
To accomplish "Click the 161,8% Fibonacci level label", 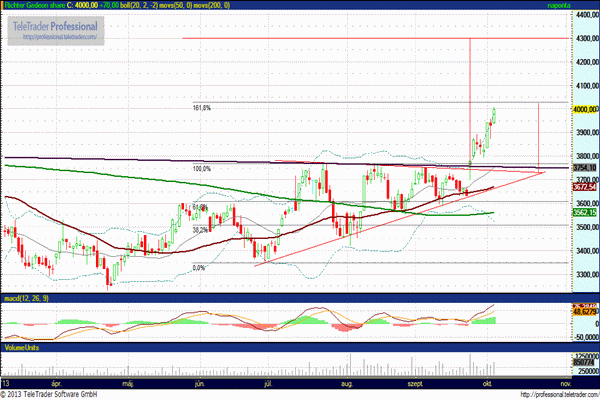I will 202,106.
